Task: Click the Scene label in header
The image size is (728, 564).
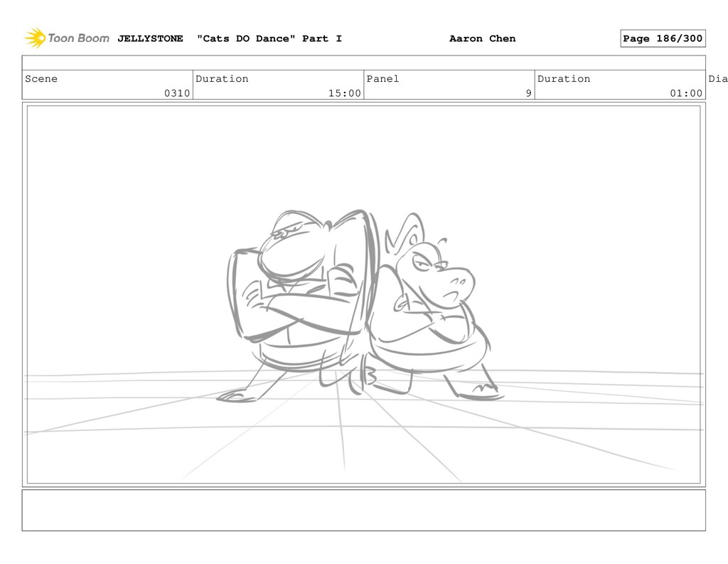Action: 41,78
